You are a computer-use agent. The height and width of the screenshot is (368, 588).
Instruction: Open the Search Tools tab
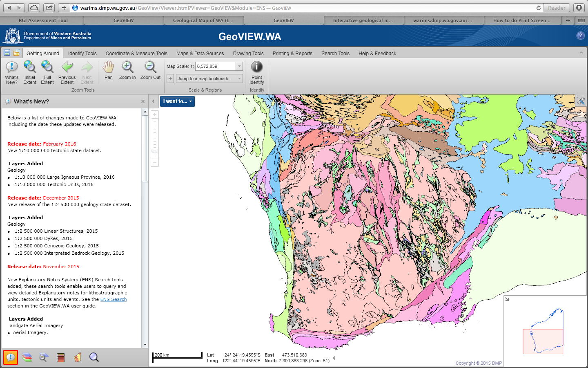point(335,53)
